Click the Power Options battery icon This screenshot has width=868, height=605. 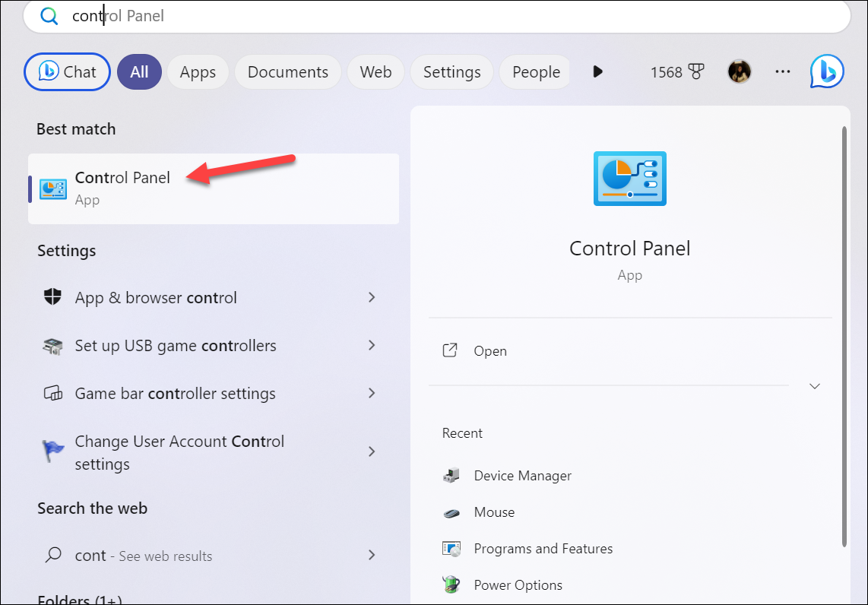pos(451,584)
